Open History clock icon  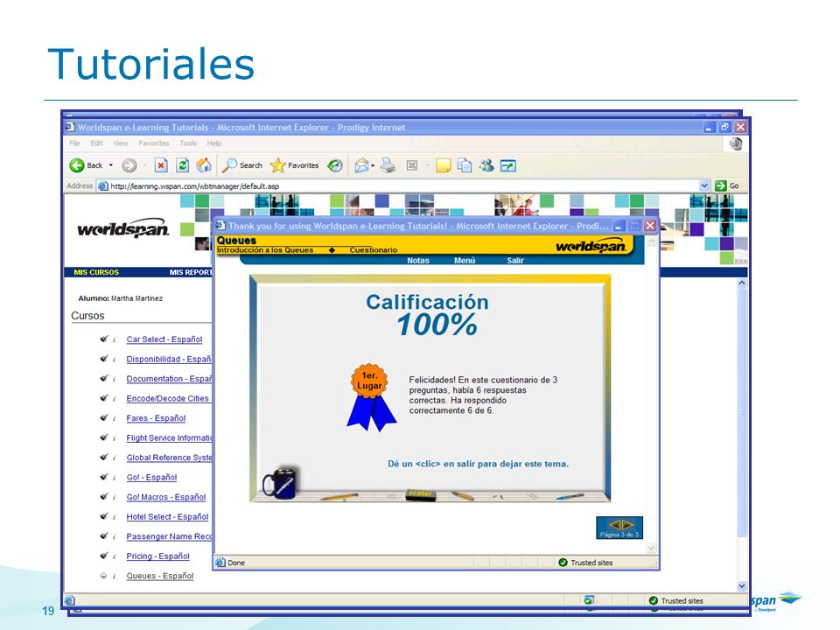point(335,165)
